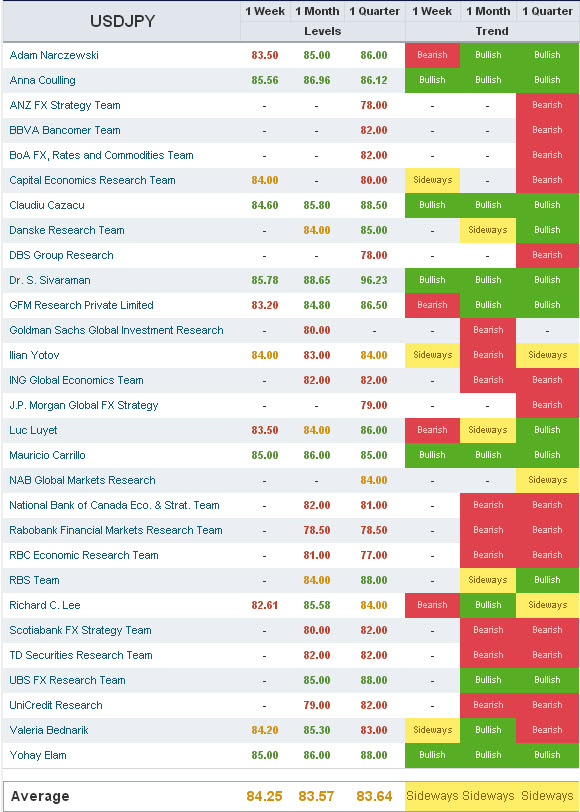580x812 pixels.
Task: Click Anna Coulling's 85.56 weekly level
Action: (x=265, y=80)
